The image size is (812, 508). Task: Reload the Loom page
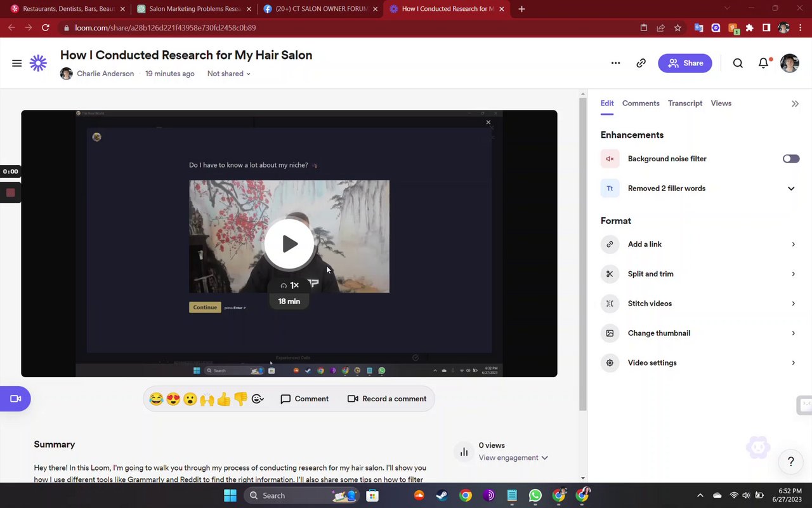[46, 28]
